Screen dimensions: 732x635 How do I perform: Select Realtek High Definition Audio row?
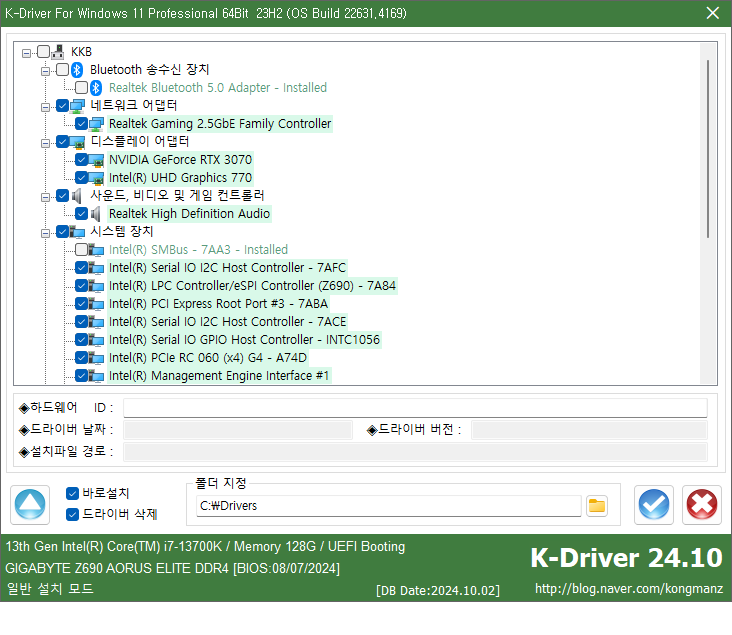pos(189,214)
